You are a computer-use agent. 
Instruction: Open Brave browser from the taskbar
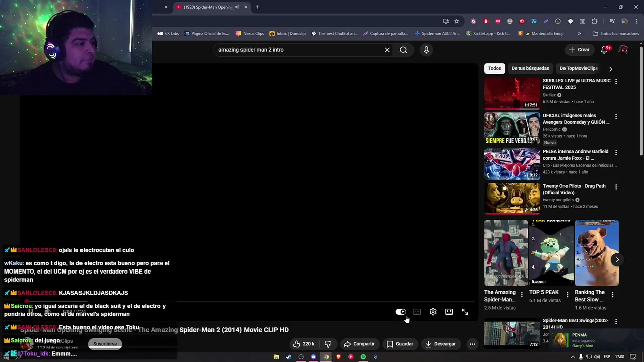[x=338, y=357]
